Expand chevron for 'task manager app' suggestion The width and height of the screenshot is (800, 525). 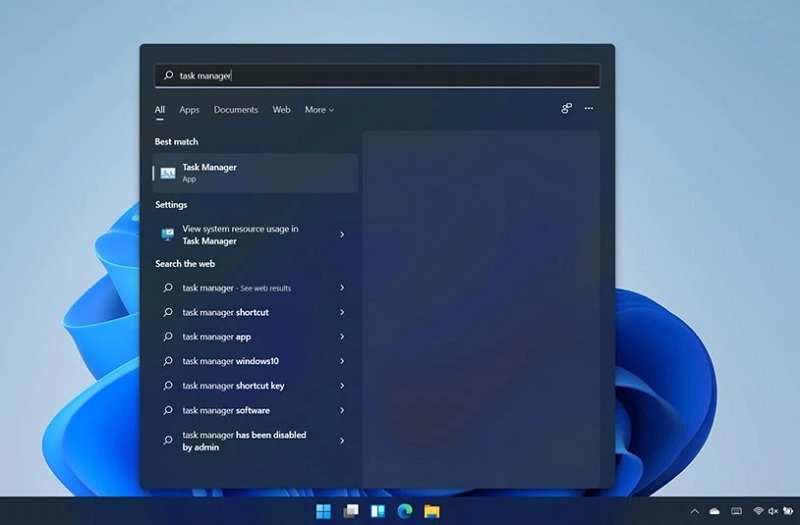click(342, 337)
